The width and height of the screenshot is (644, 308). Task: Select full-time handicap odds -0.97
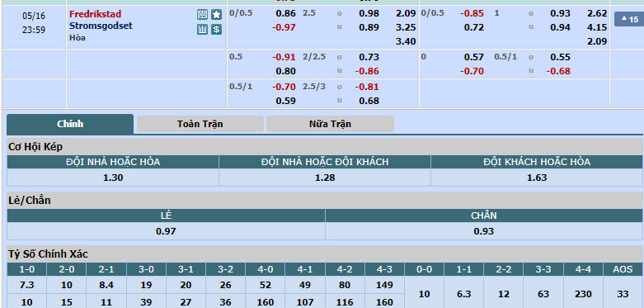(x=284, y=27)
